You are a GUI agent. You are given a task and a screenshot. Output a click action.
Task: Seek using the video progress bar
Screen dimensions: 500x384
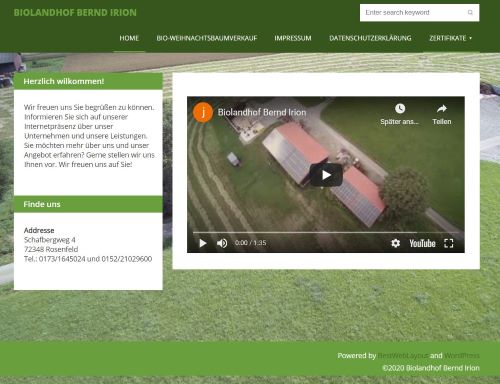tap(326, 232)
